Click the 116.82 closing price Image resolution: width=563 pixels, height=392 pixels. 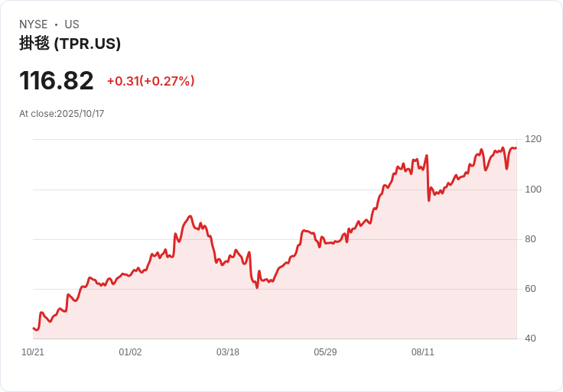pyautogui.click(x=57, y=81)
